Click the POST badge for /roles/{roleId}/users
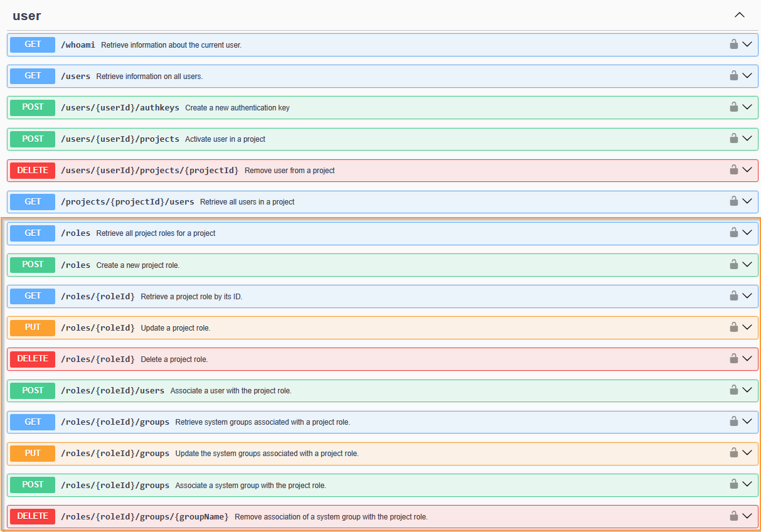Viewport: 761px width, 532px height. 33,390
